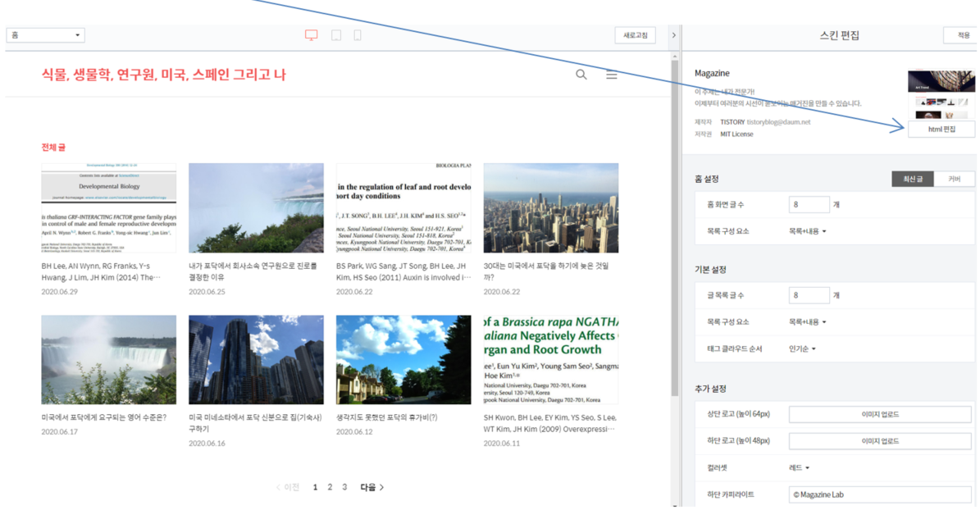Image resolution: width=980 pixels, height=510 pixels.
Task: Open the 2020.06.25 waterfall post thumbnail
Action: (256, 208)
